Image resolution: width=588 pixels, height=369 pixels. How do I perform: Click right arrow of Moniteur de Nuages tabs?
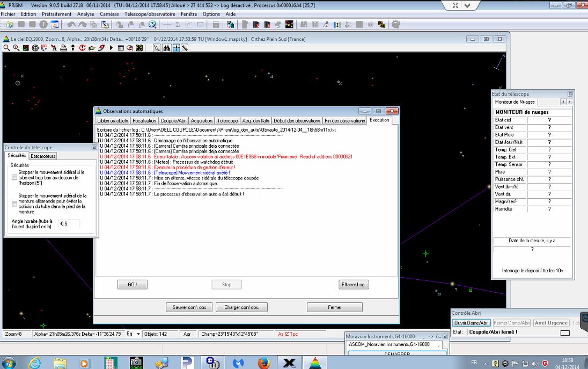[569, 102]
